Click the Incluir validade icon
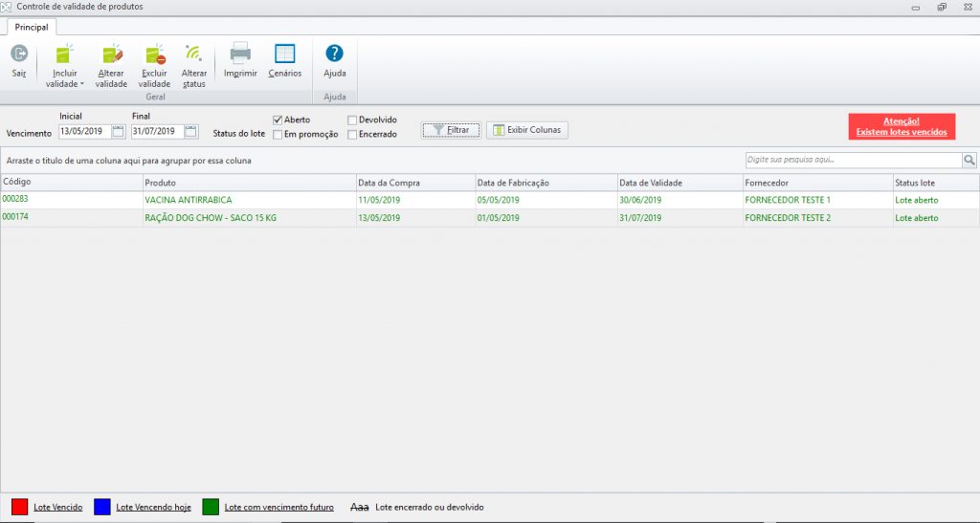The image size is (980, 523). [x=65, y=54]
